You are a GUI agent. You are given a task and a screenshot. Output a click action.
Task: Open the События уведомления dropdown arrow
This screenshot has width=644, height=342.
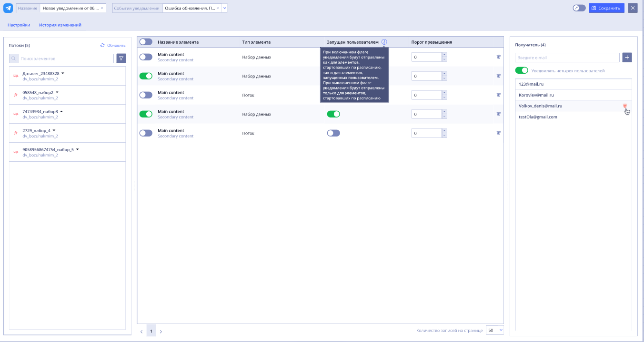tap(224, 8)
